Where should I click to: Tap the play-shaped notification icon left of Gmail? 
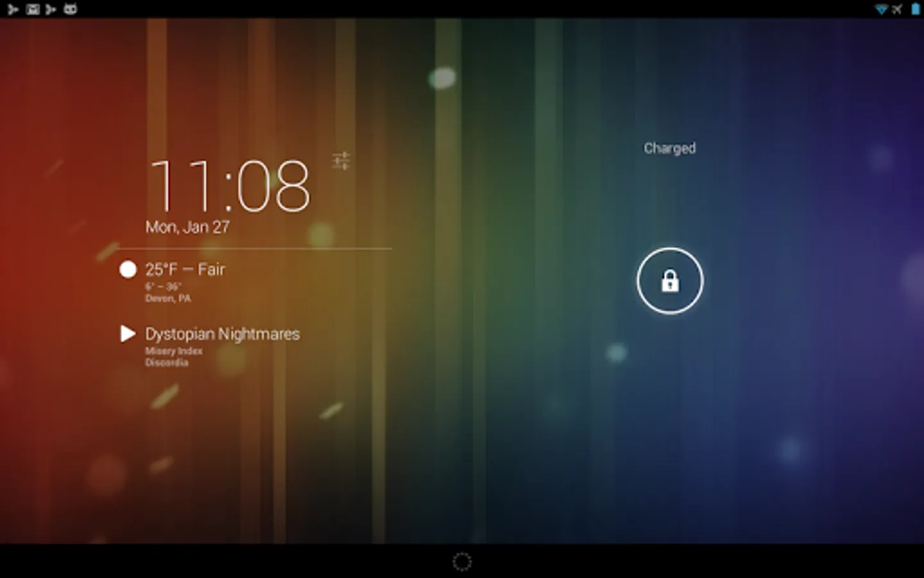13,9
